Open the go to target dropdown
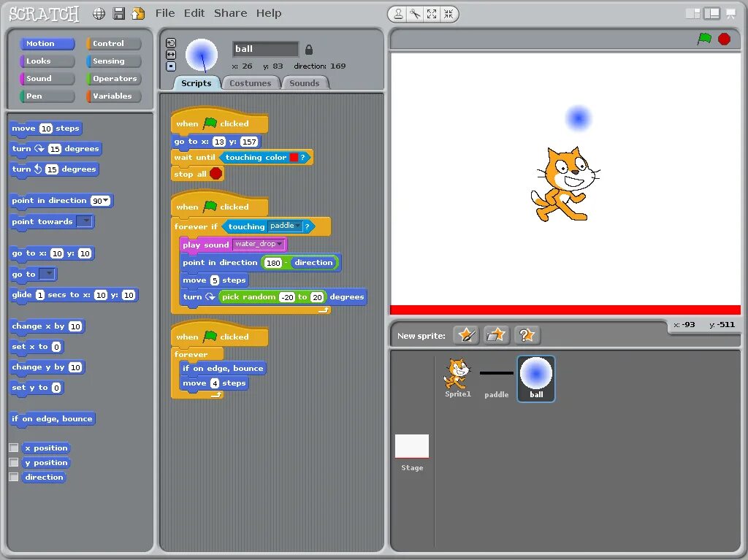The image size is (748, 560). (47, 274)
